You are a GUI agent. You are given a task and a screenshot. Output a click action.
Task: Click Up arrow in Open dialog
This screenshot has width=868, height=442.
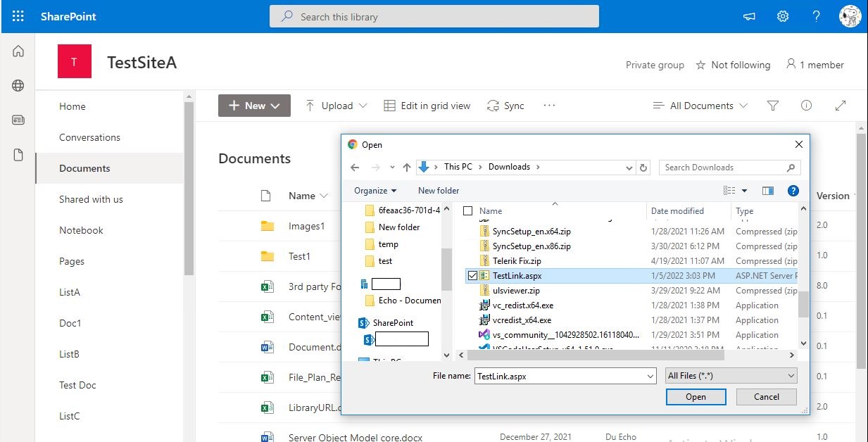click(407, 168)
